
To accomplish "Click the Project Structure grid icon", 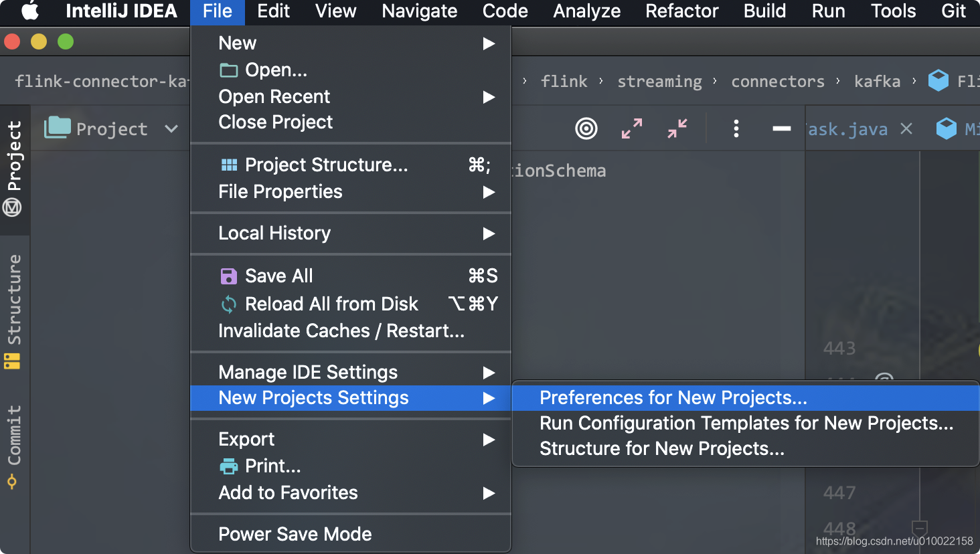I will tap(229, 165).
